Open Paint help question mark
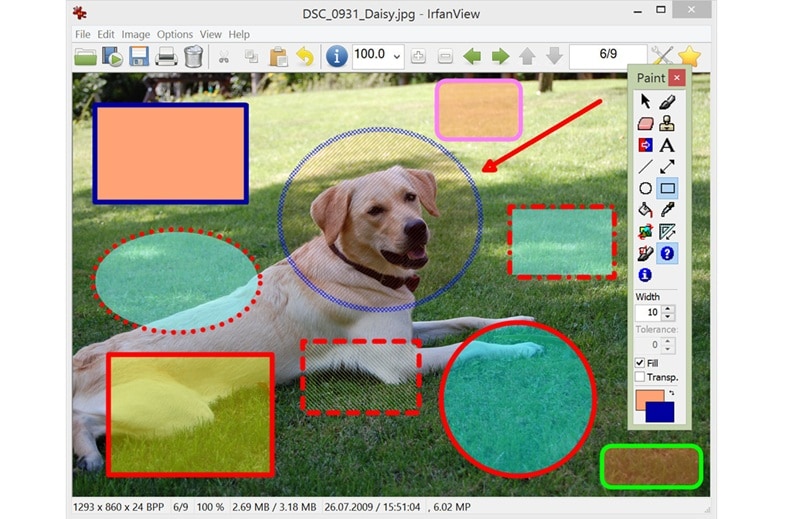The height and width of the screenshot is (519, 800). click(667, 254)
